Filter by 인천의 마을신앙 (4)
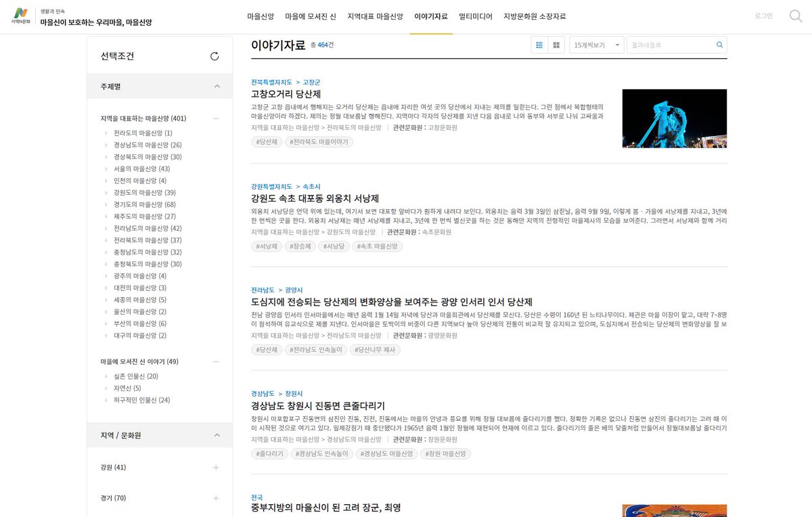This screenshot has width=812, height=517. point(140,181)
